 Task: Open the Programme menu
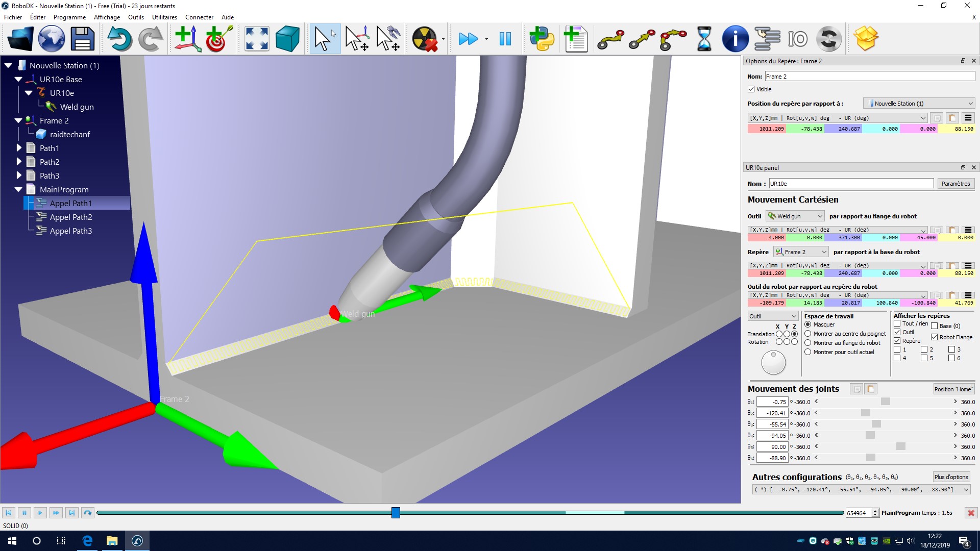[69, 17]
